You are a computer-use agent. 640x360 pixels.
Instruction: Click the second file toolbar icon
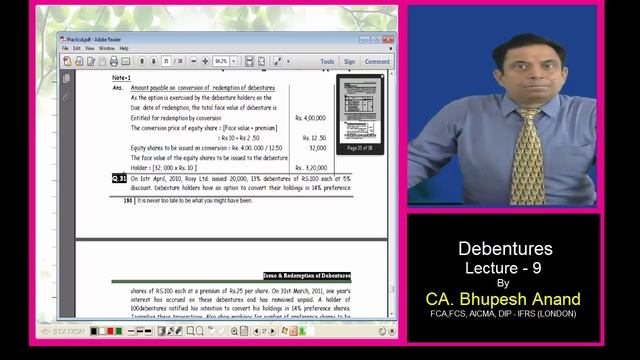(x=79, y=61)
